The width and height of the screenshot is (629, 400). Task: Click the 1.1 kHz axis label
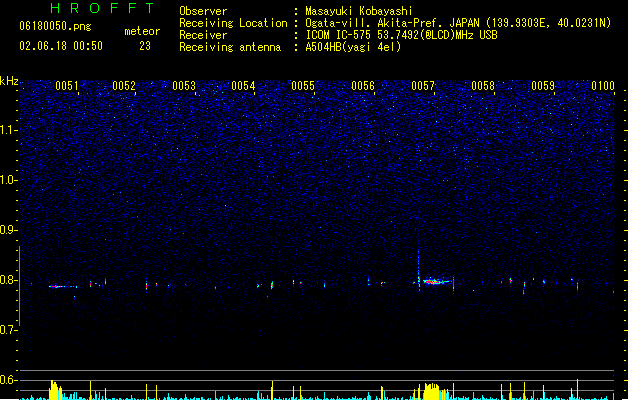(x=9, y=130)
